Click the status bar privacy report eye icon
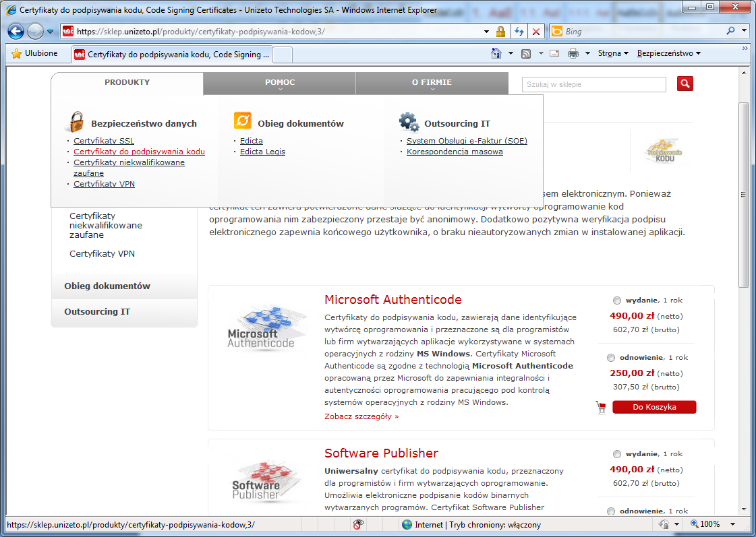The image size is (756, 537). click(x=357, y=524)
